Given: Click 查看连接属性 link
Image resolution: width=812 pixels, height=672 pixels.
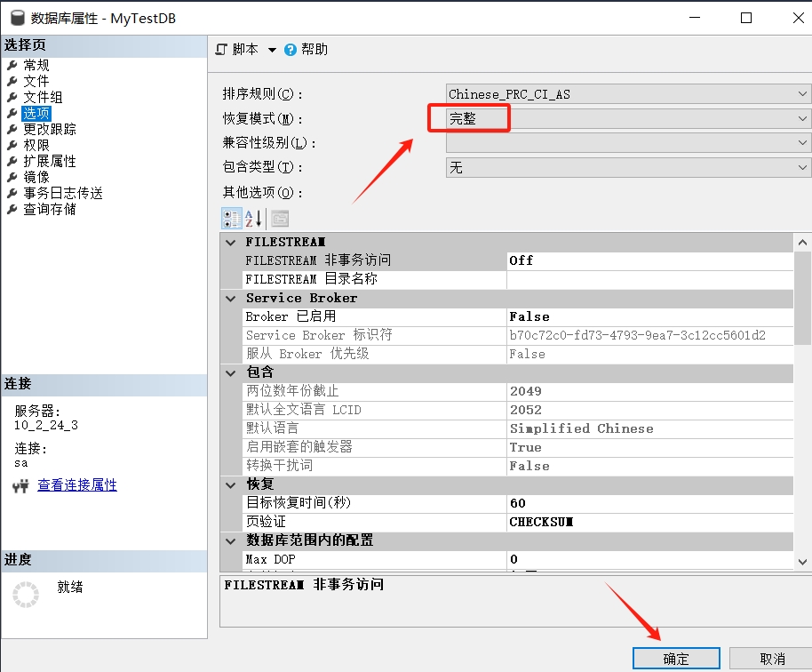Looking at the screenshot, I should pyautogui.click(x=77, y=485).
